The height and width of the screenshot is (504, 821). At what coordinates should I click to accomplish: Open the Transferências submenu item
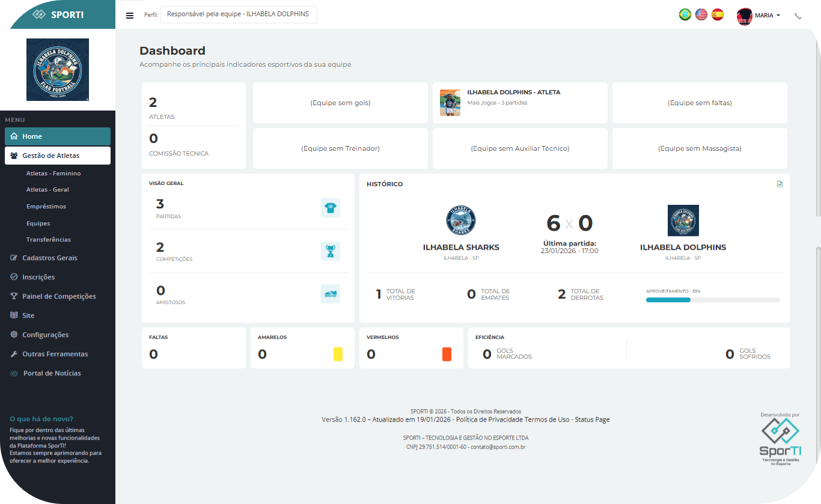49,240
